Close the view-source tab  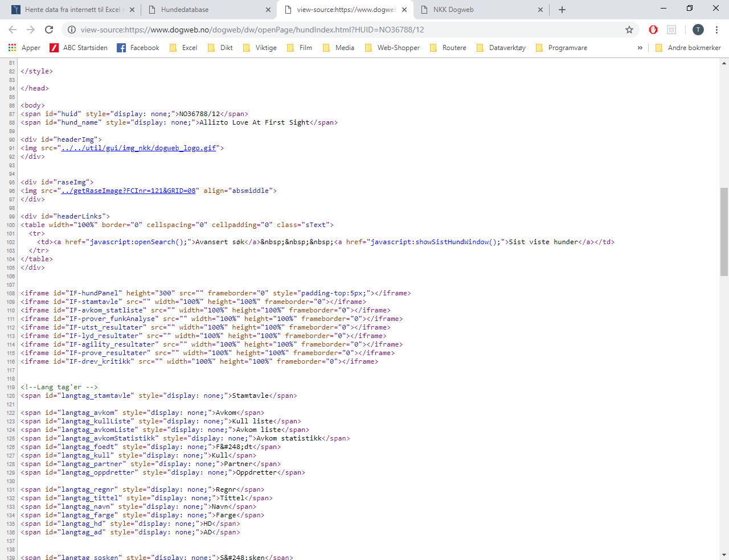click(404, 10)
